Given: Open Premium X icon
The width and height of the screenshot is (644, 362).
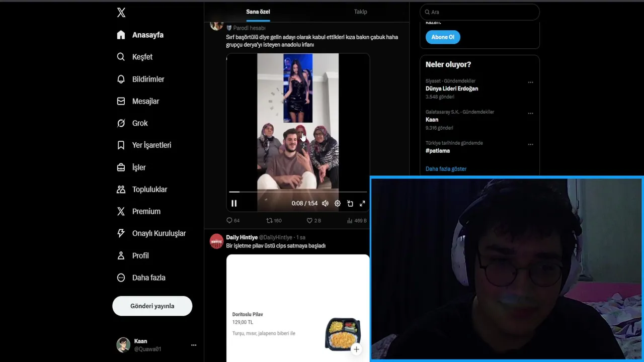Looking at the screenshot, I should [x=121, y=212].
